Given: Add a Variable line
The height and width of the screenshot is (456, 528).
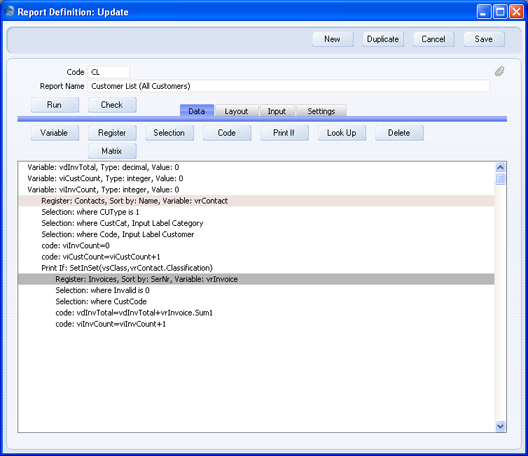Looking at the screenshot, I should [55, 133].
